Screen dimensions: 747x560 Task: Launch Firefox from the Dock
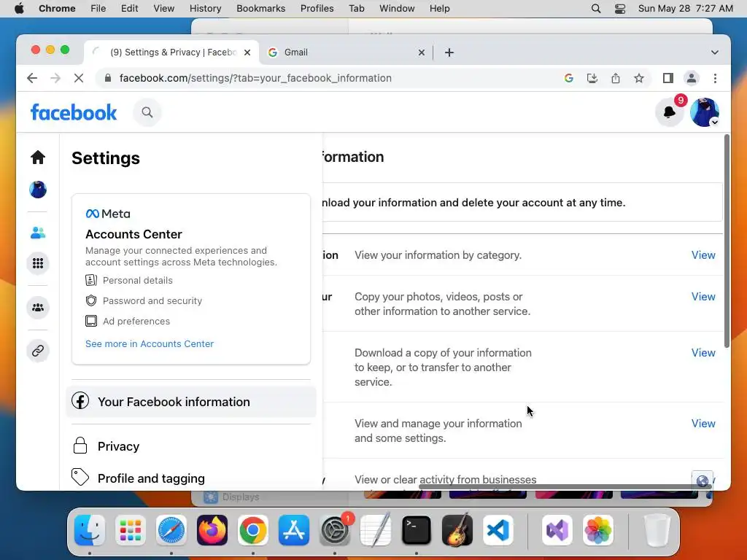[212, 530]
